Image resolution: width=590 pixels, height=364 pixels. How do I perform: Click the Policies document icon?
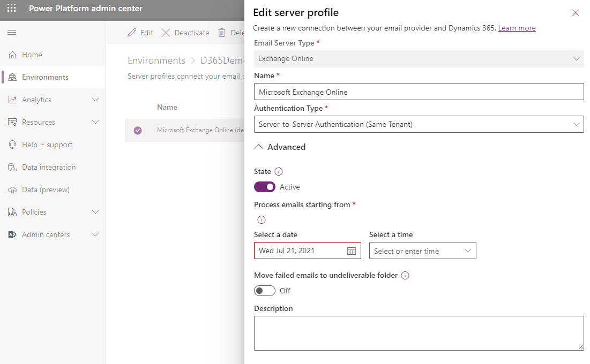pos(12,212)
